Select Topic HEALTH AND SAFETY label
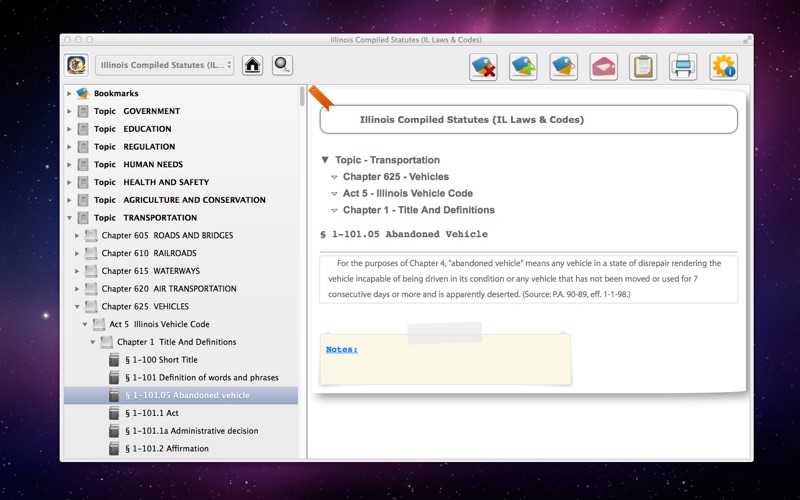The width and height of the screenshot is (800, 500). coord(152,182)
